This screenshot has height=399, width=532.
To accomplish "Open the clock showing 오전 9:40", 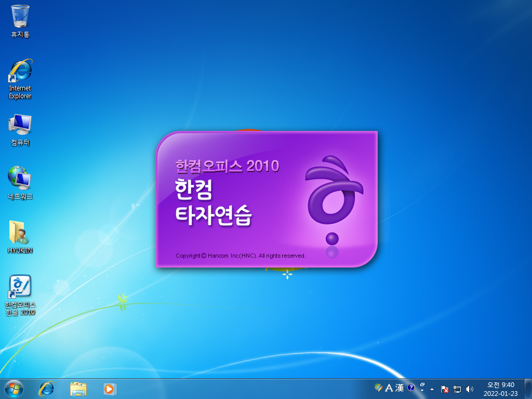I will 500,389.
